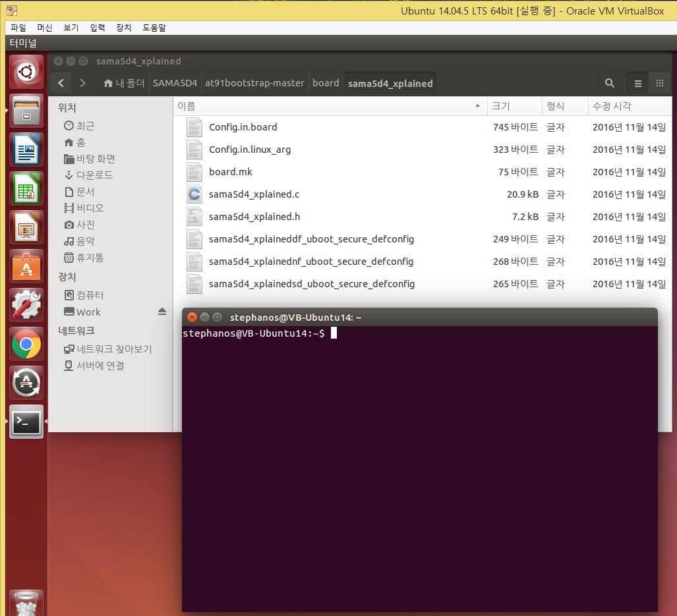Click the forward navigation arrow
677x616 pixels.
82,83
